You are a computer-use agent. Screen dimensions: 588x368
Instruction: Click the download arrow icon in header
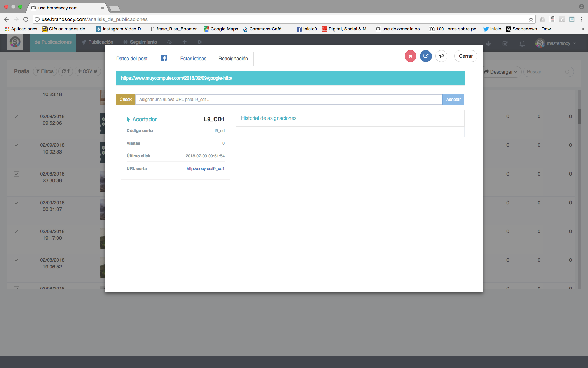(489, 43)
